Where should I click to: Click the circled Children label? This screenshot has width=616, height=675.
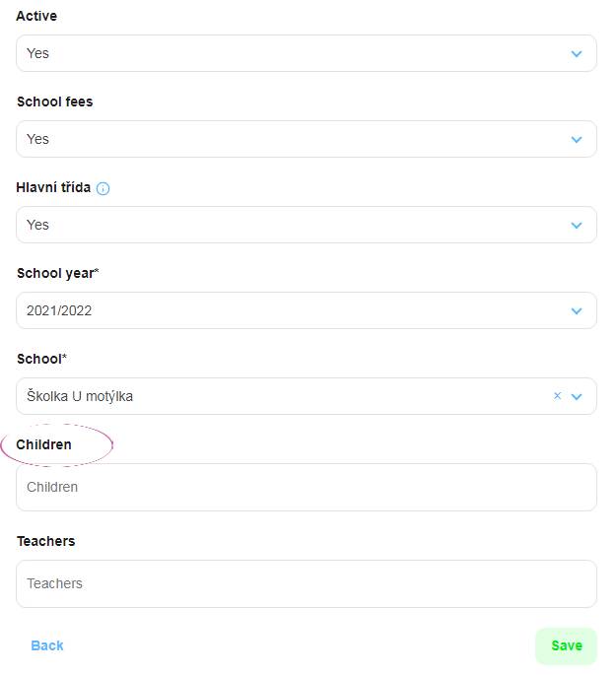[x=43, y=444]
